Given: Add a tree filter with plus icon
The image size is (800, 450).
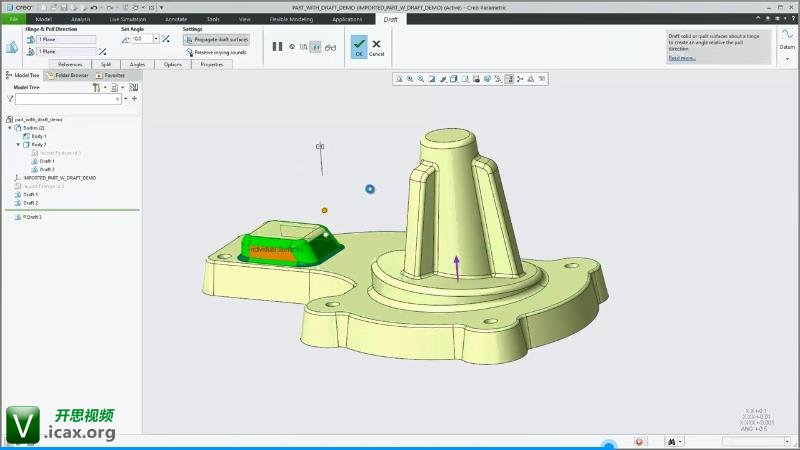Looking at the screenshot, I should [134, 99].
